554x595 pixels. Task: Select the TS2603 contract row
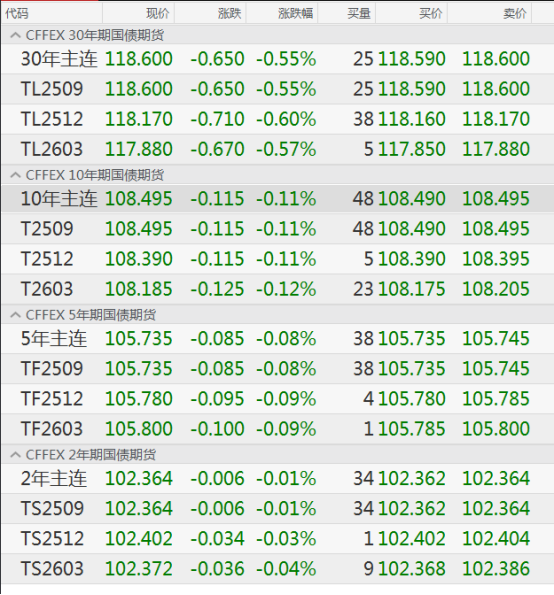pos(277,569)
